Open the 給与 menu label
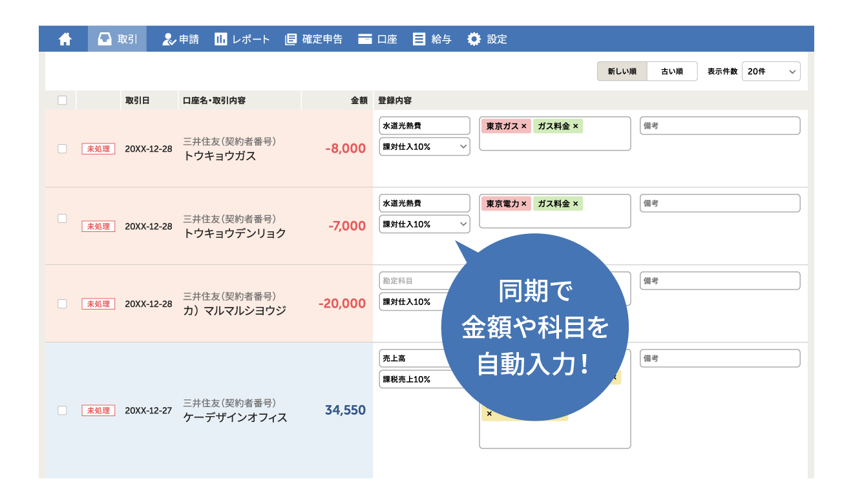 pos(441,39)
